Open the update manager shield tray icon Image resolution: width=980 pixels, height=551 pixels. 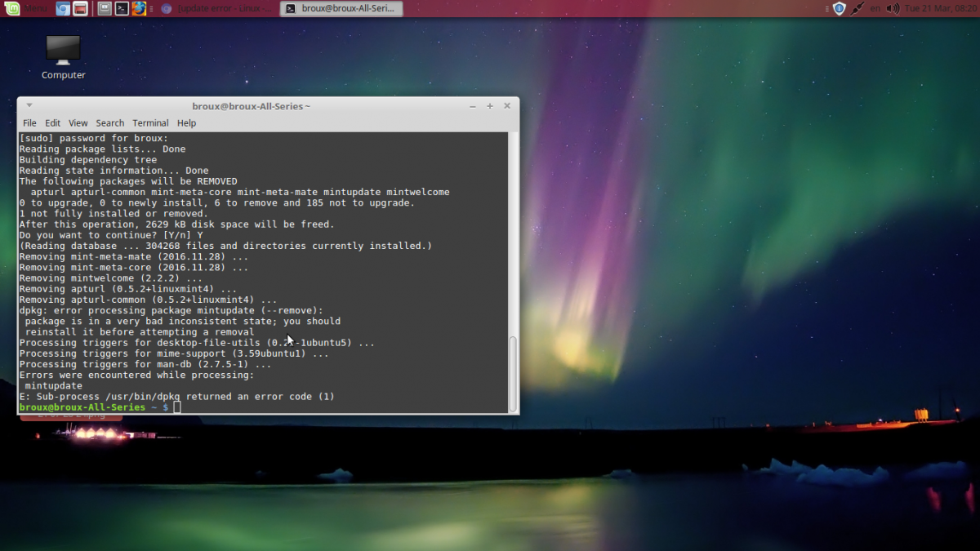tap(840, 9)
